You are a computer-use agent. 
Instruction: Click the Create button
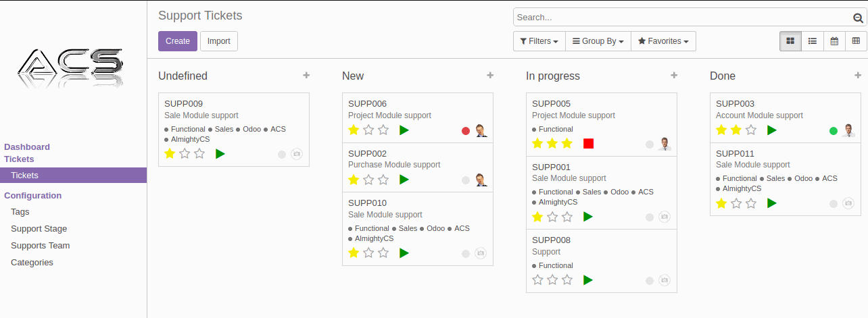point(178,41)
